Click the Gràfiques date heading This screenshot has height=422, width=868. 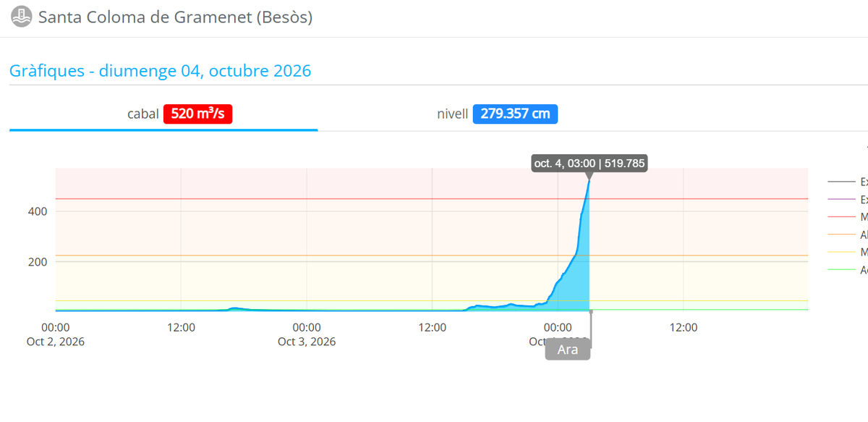(x=160, y=71)
